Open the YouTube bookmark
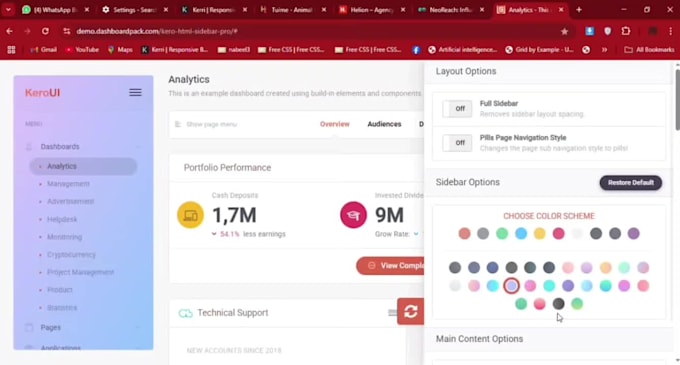 (82, 50)
